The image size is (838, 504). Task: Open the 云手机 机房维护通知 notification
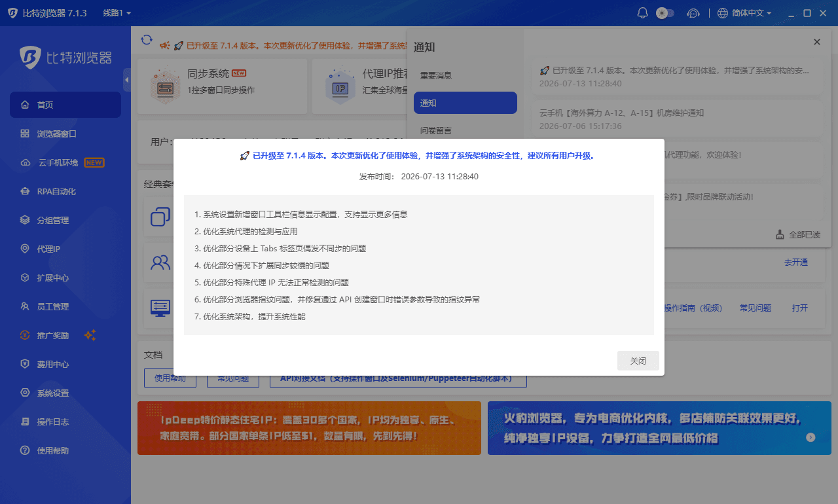678,119
